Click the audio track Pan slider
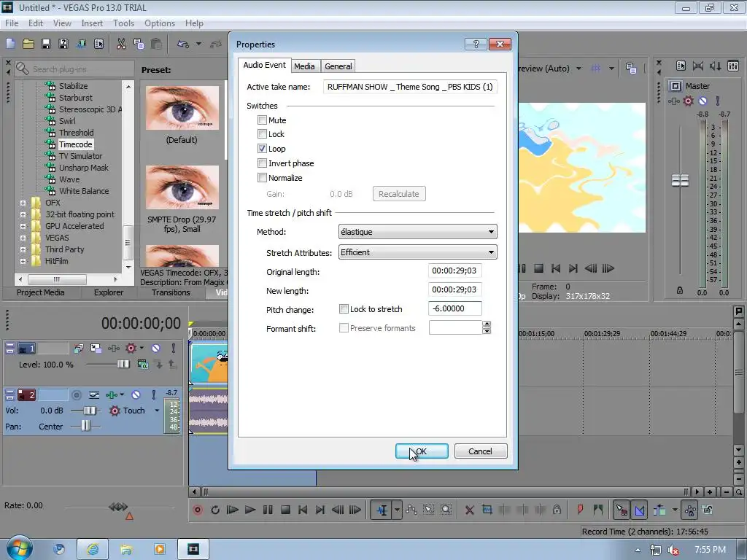This screenshot has height=560, width=747. [85, 426]
